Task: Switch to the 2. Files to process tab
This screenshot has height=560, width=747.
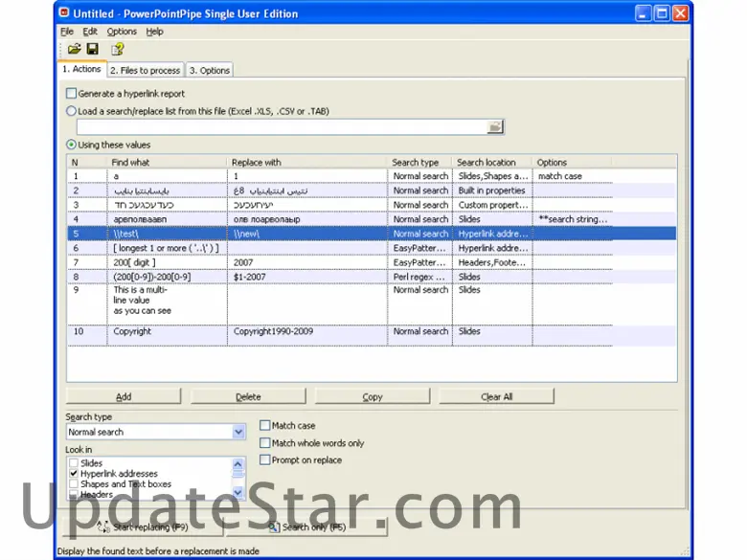Action: 146,70
